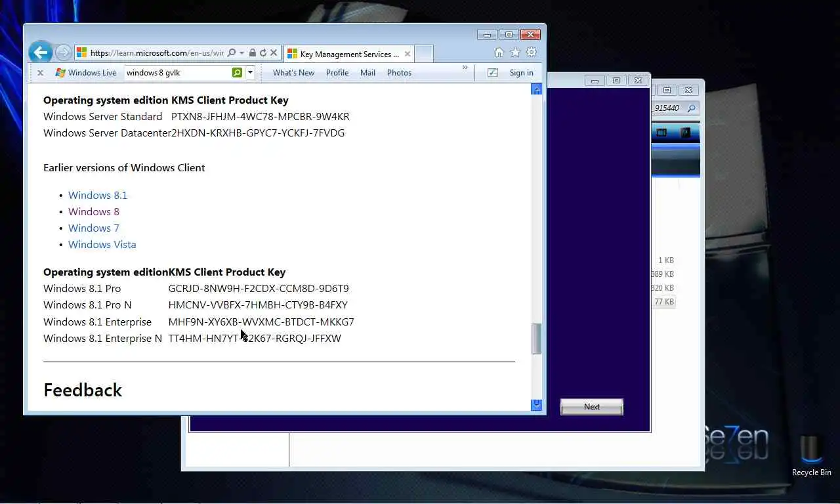Close the Internet Explorer window
Screen dimensions: 840x504
(530, 34)
